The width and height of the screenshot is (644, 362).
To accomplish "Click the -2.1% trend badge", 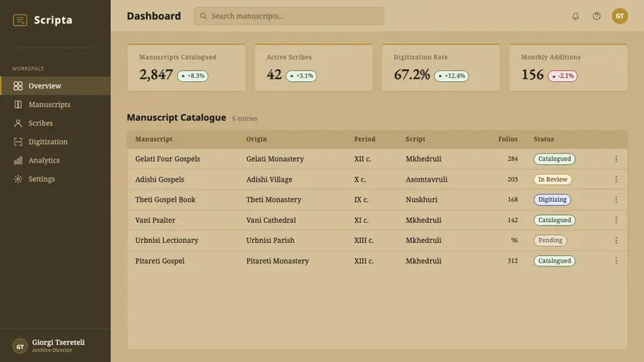I will tap(563, 76).
